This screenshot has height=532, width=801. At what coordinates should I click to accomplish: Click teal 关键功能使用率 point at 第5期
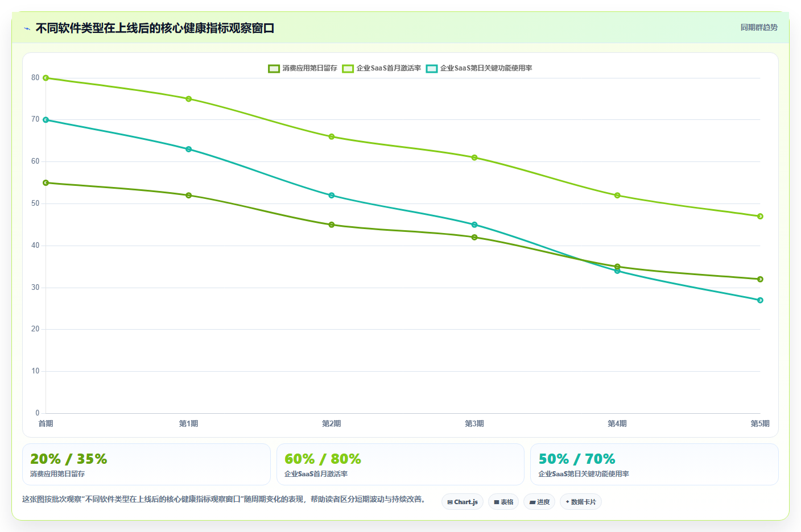760,300
